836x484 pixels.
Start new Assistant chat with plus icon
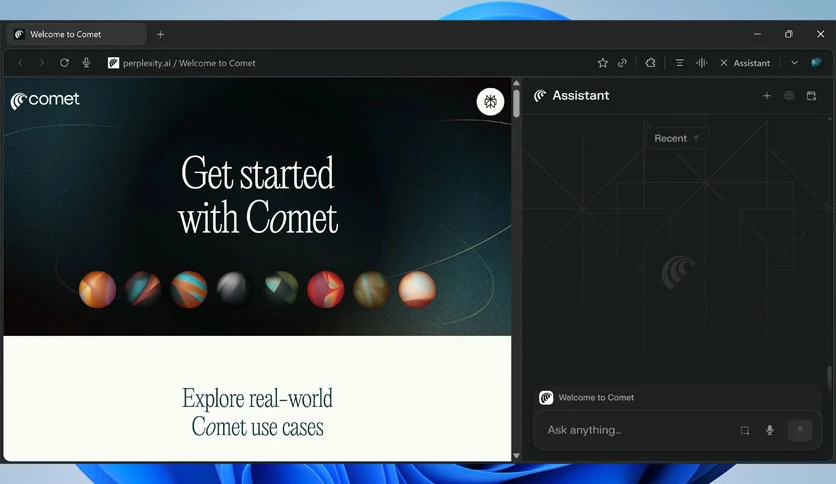pos(767,96)
